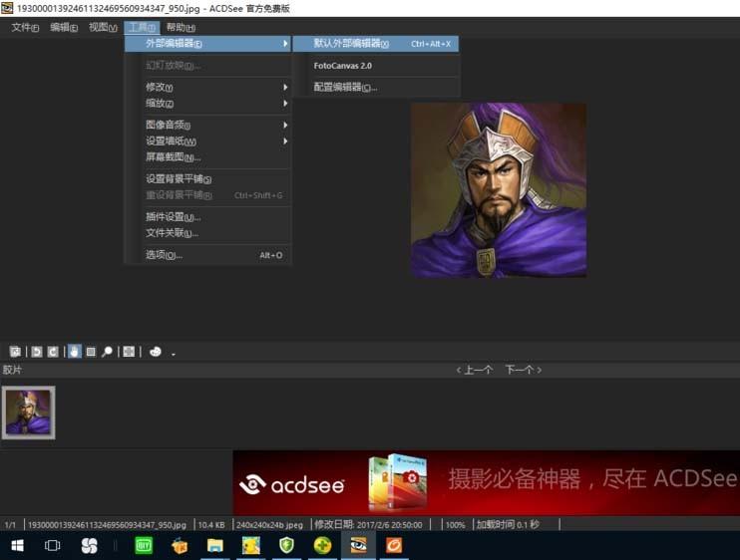Click the 加载时间 0.1 秒 status entry
The height and width of the screenshot is (560, 740).
[508, 525]
